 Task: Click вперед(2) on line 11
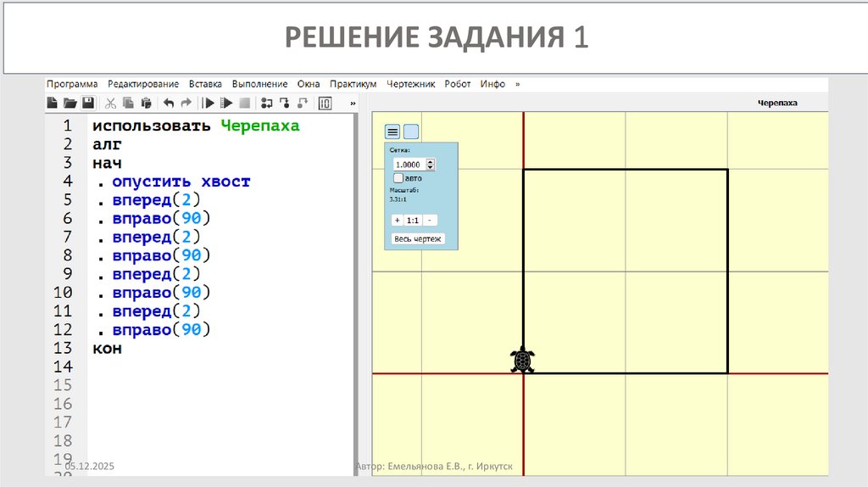[x=156, y=311]
